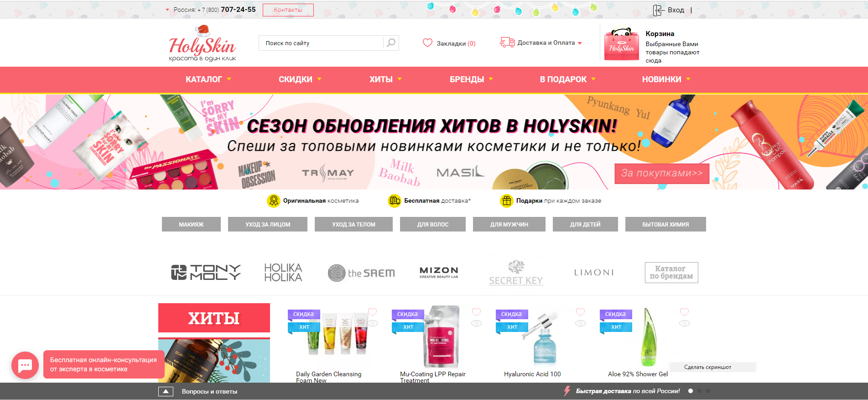Image resolution: width=868 pixels, height=400 pixels.
Task: Open the Daily Garden Cleansing Foam product image
Action: point(338,336)
